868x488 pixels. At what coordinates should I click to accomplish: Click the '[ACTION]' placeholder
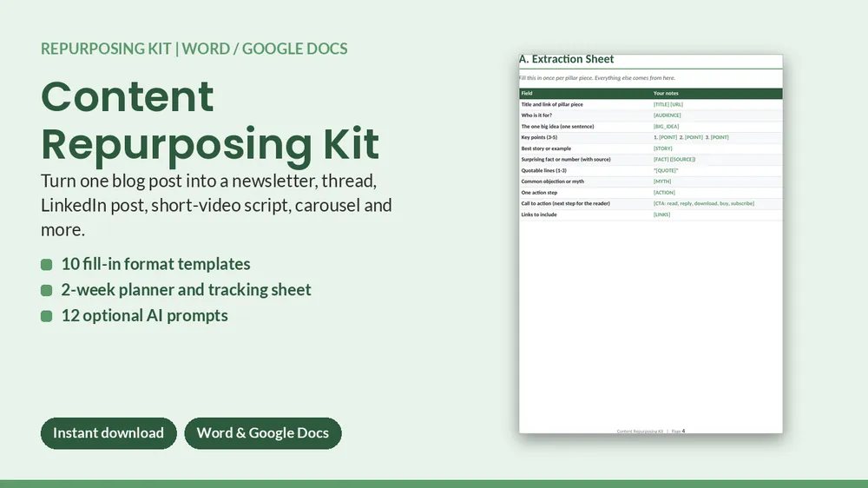(664, 193)
